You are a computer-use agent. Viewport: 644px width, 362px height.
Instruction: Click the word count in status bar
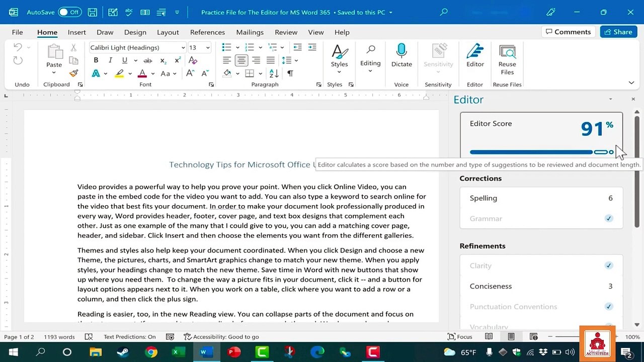point(59,337)
